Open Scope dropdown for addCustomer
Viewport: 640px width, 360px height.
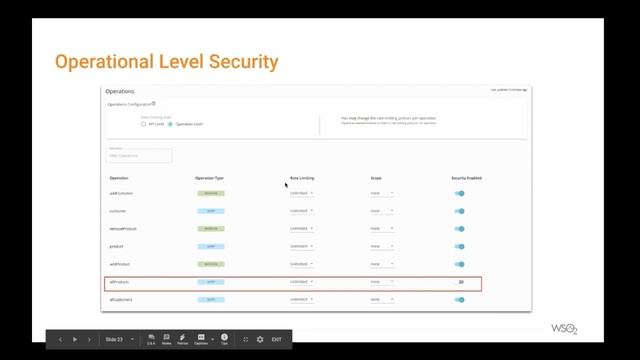point(382,193)
